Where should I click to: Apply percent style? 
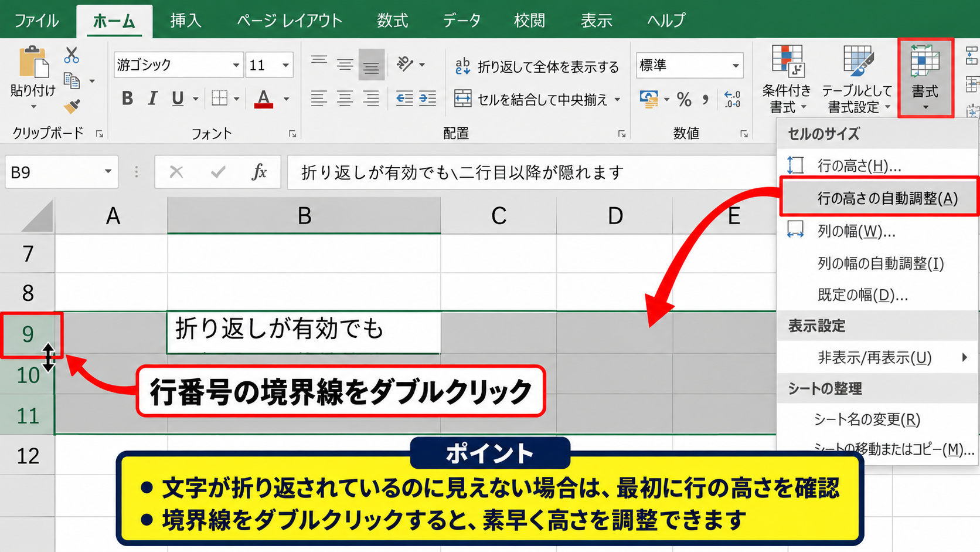[x=684, y=99]
